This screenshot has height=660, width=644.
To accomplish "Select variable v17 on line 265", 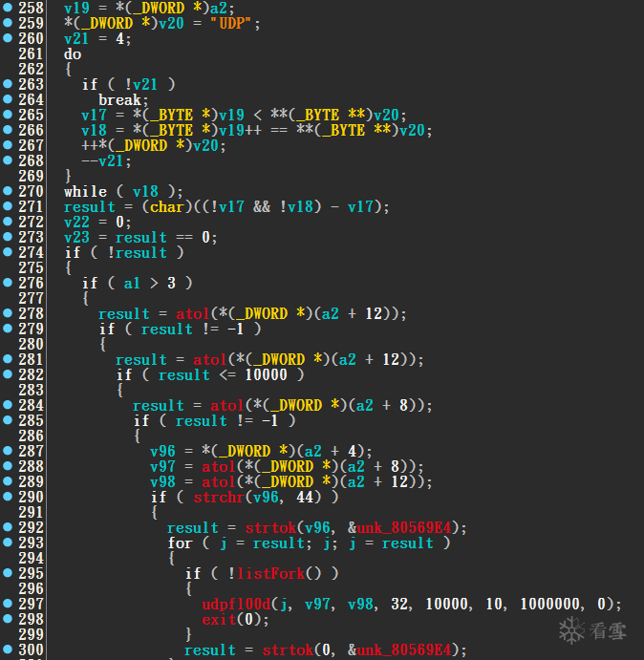I will (x=94, y=115).
